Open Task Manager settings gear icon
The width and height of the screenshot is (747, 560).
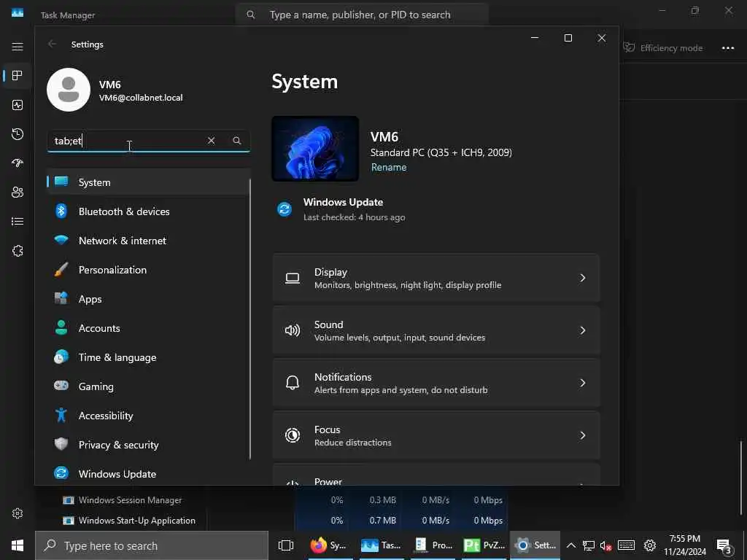pos(18,513)
